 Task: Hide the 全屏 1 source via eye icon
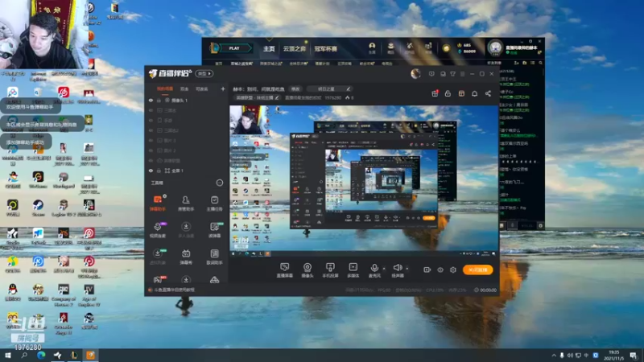(x=151, y=171)
